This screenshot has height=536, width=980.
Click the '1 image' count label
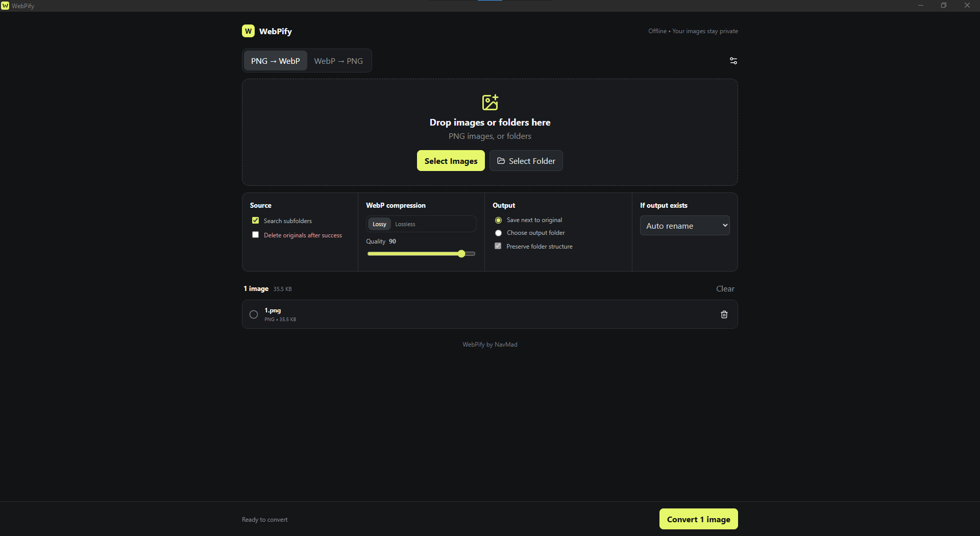tap(256, 289)
